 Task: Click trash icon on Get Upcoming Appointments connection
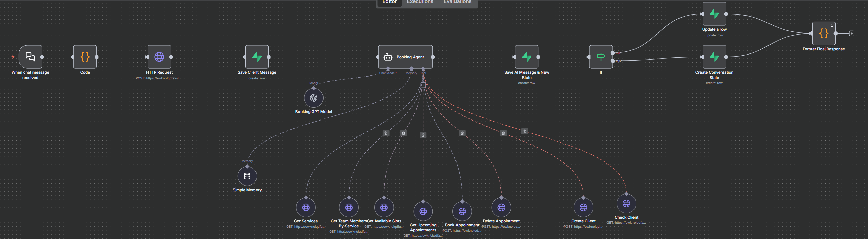coord(423,135)
